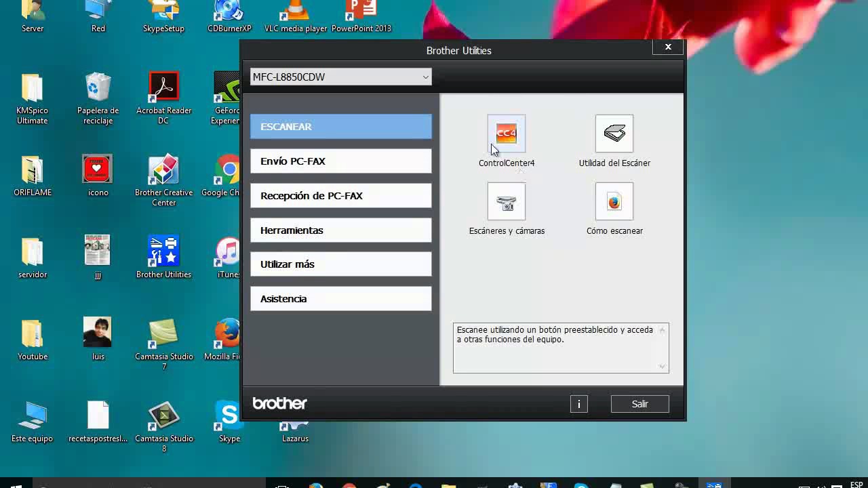The width and height of the screenshot is (868, 488).
Task: Select the ORIFLAME folder icon
Action: point(33,176)
